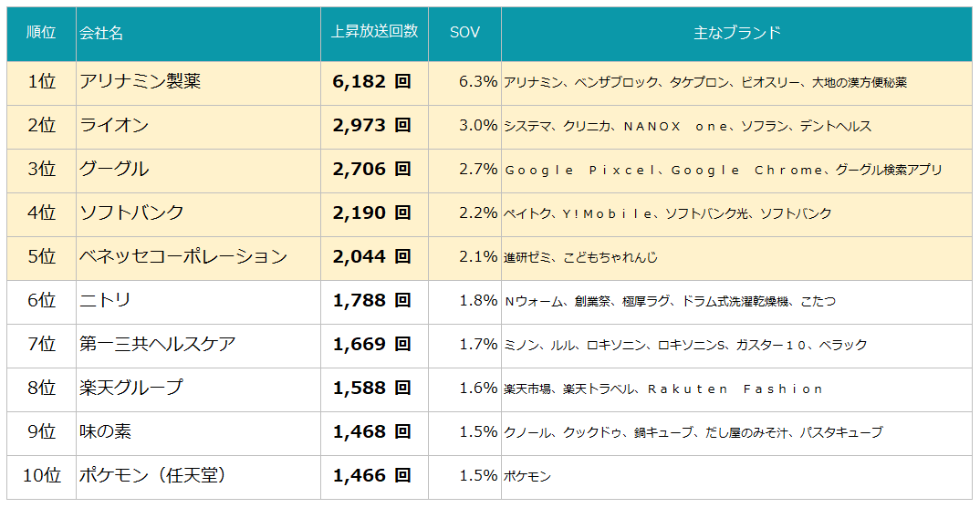
Task: Select the 主なブランド column header
Action: tap(736, 33)
